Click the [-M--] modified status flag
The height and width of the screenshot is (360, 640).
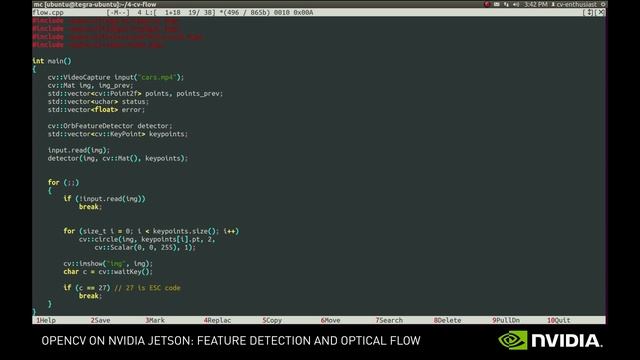[118, 13]
